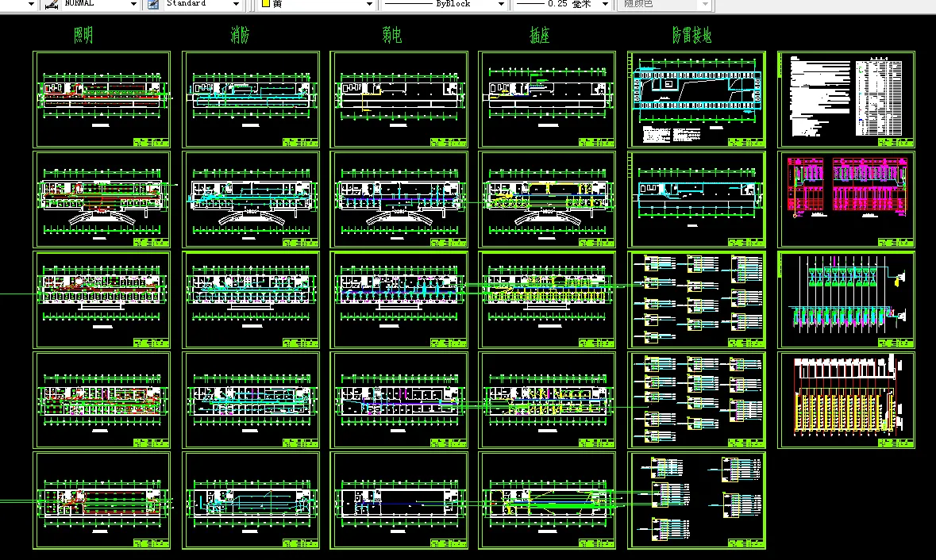Click the 消防 sheet with curved entrance plan
Image resolution: width=936 pixels, height=560 pixels.
point(251,199)
